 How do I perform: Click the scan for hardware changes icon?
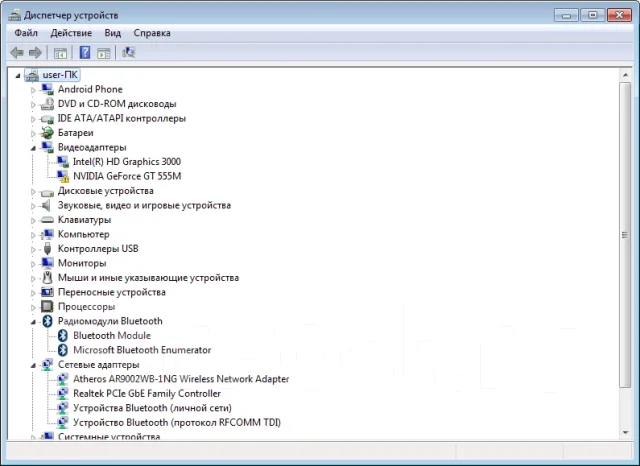tap(129, 52)
